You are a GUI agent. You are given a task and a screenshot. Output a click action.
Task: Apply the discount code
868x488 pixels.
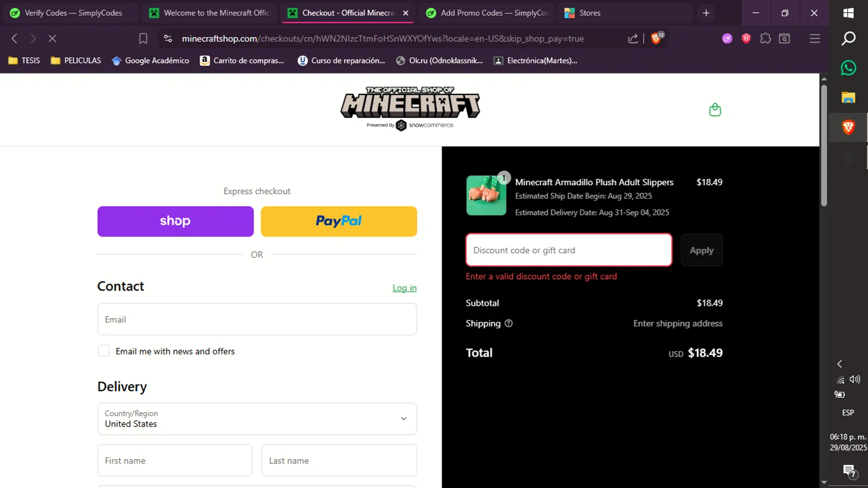tap(701, 250)
